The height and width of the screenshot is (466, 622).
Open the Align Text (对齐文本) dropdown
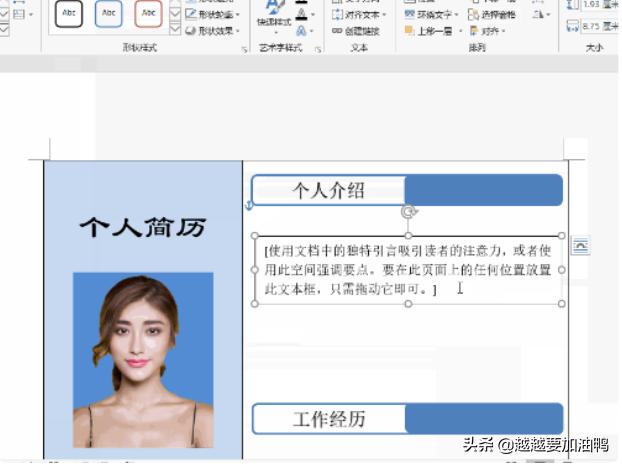(360, 15)
